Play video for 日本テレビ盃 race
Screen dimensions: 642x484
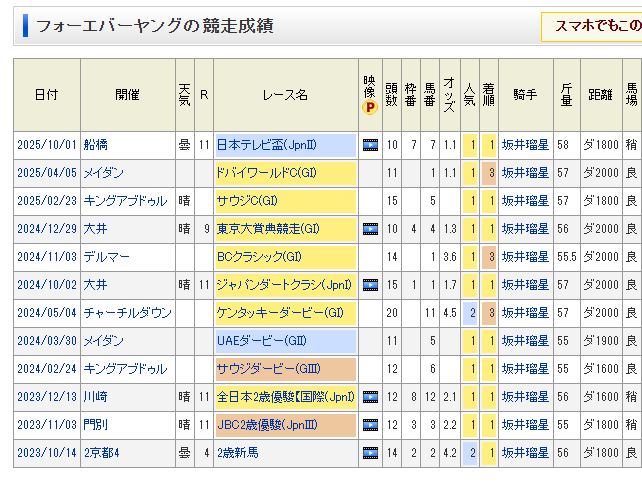(370, 145)
